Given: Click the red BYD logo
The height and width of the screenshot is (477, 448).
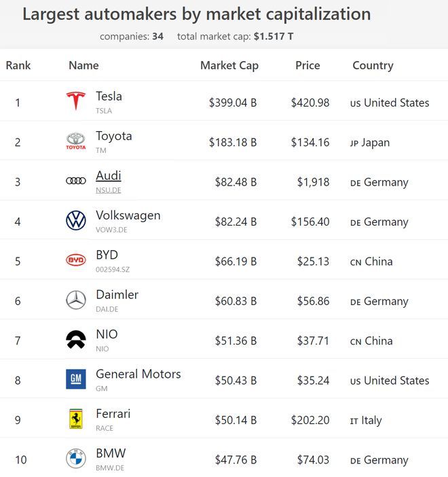Looking at the screenshot, I should point(75,260).
